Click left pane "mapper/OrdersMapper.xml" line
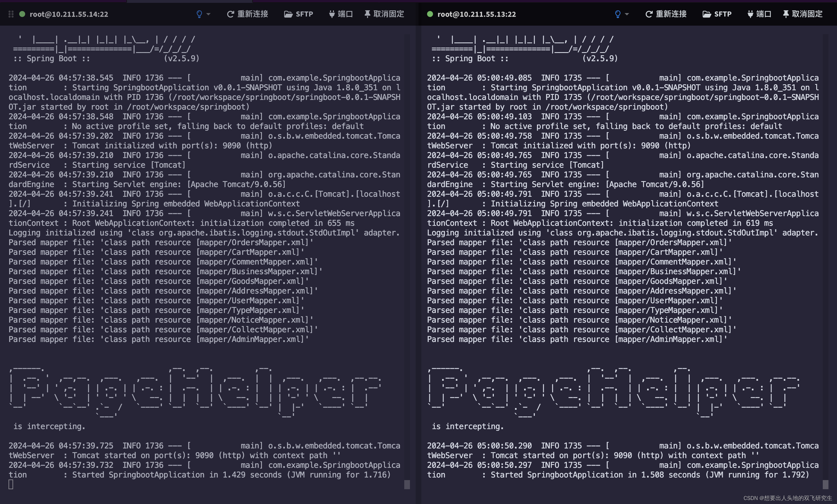This screenshot has height=504, width=837. (x=161, y=243)
